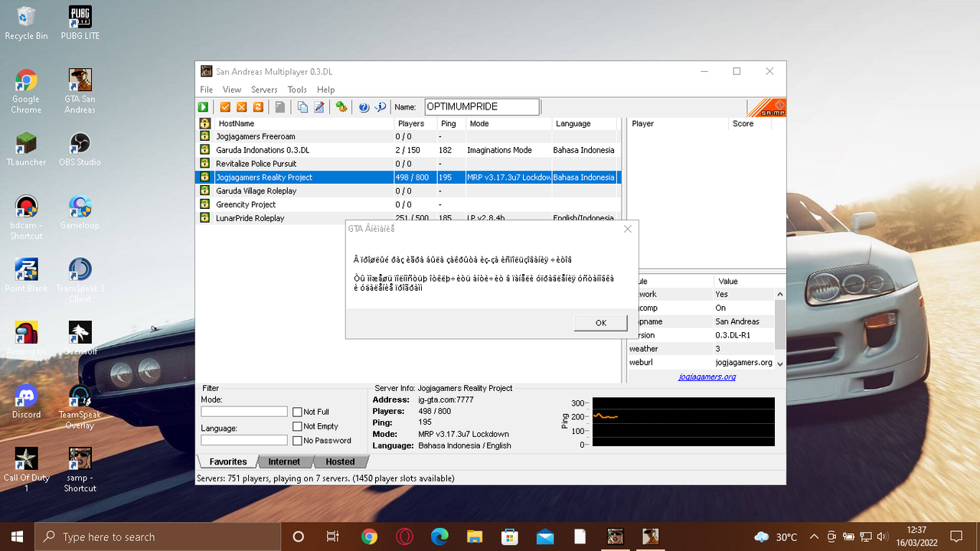Click the orange checkmark add-server icon
This screenshot has width=980, height=551.
pos(225,107)
